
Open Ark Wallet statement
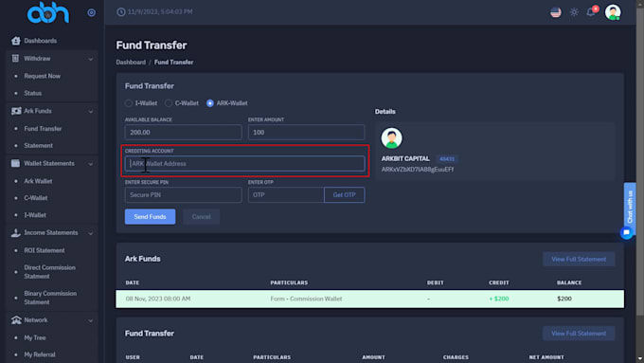38,181
